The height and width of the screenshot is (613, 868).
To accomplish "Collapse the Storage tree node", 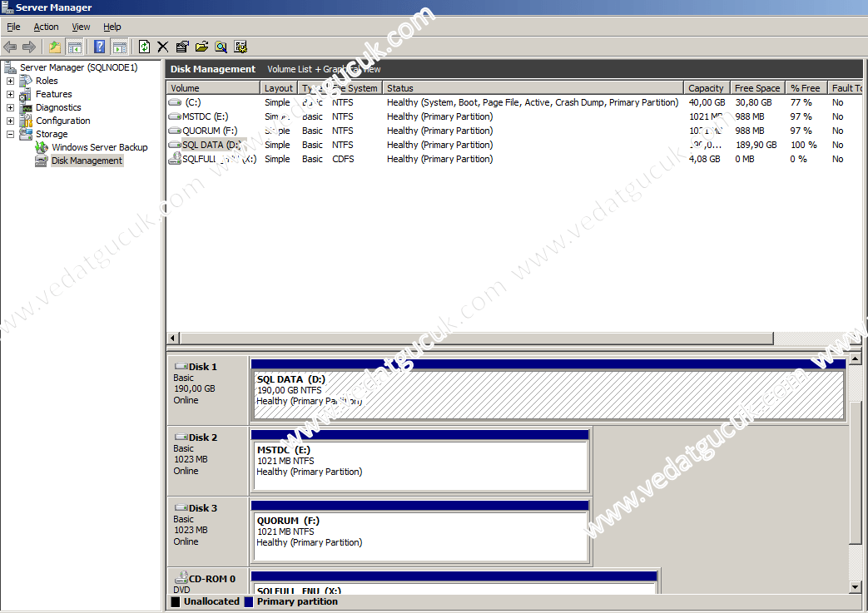I will tap(10, 134).
